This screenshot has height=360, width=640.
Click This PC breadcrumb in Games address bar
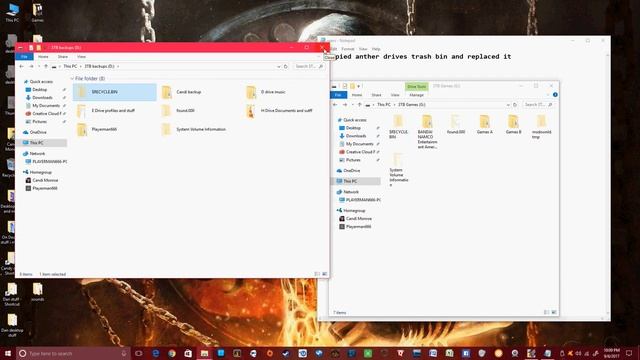pos(384,105)
